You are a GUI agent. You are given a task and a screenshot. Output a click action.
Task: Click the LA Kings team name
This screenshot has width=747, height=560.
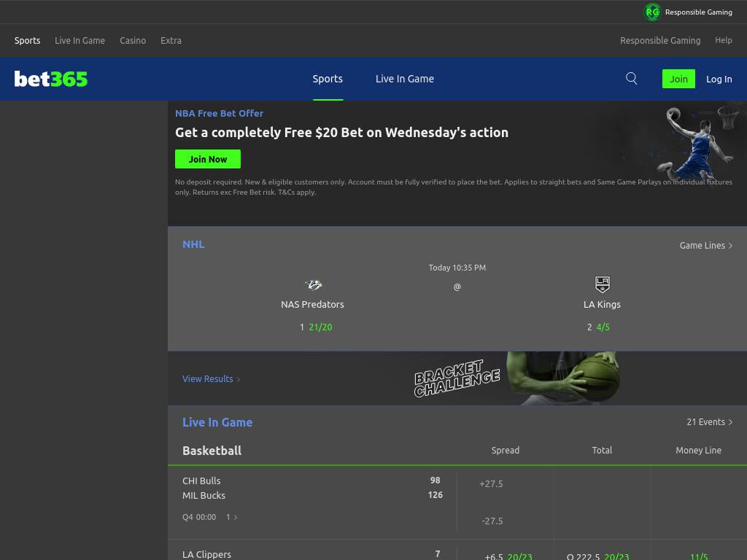point(602,304)
